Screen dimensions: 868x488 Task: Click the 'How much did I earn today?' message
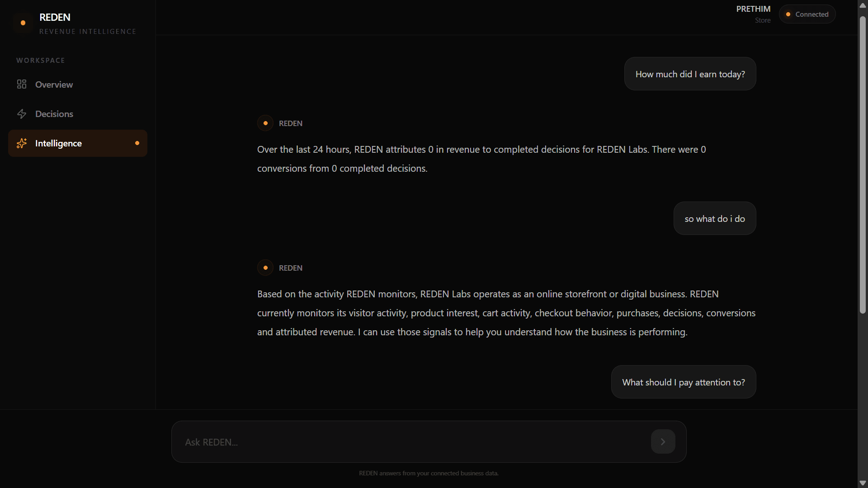pyautogui.click(x=690, y=74)
